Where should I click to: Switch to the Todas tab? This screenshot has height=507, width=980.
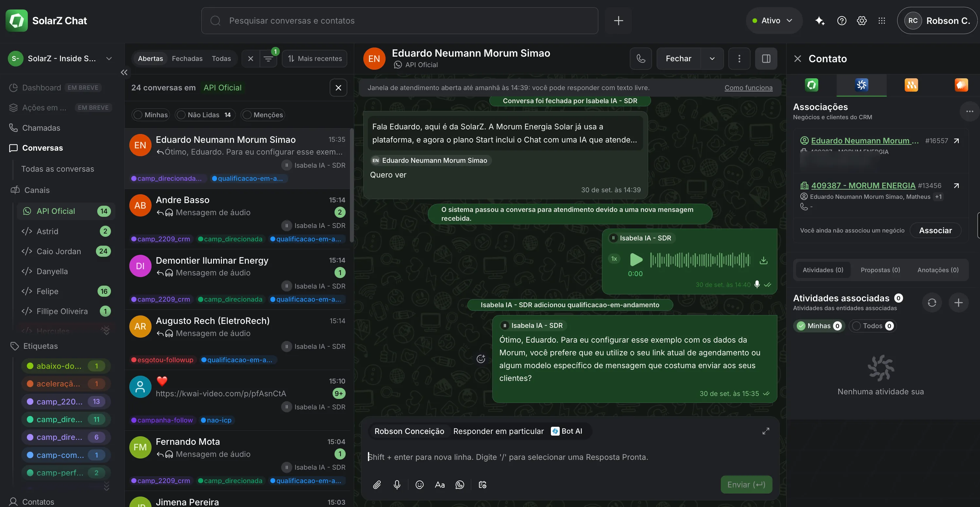tap(221, 59)
